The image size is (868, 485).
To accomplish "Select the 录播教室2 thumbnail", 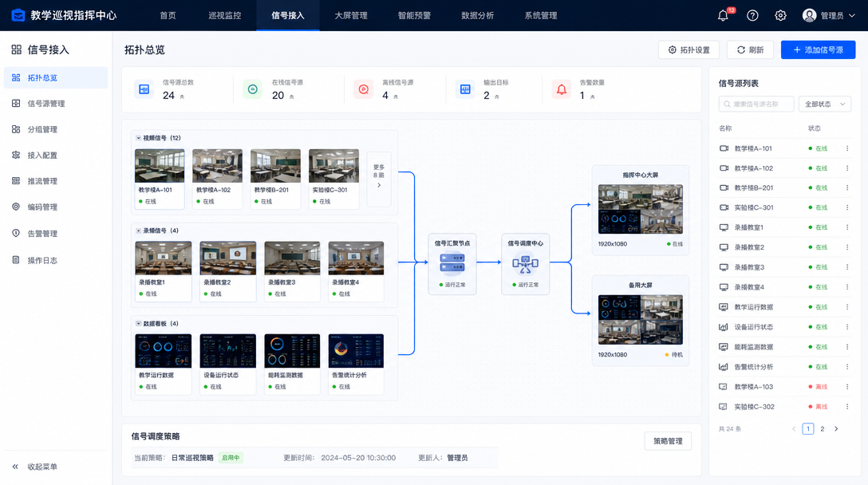I will coord(228,258).
